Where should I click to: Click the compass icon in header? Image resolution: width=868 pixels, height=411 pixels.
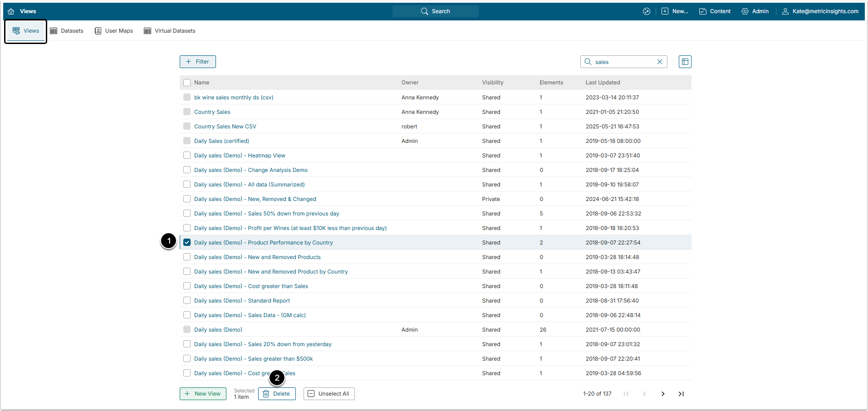click(x=647, y=11)
